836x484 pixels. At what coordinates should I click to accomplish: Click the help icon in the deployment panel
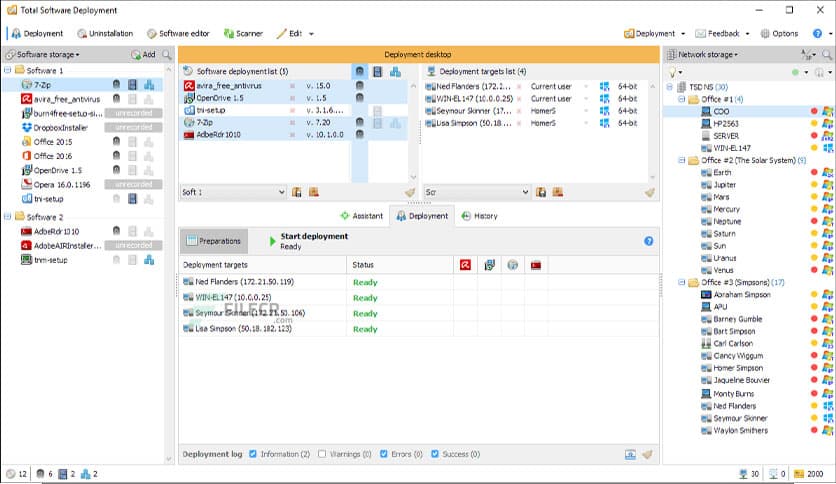pyautogui.click(x=648, y=241)
